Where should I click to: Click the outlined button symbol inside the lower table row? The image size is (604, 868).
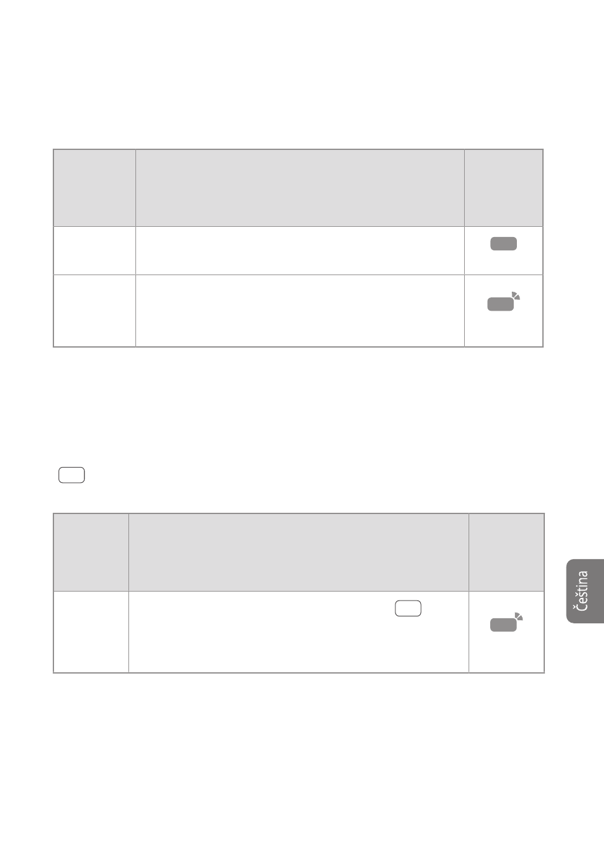click(x=408, y=608)
